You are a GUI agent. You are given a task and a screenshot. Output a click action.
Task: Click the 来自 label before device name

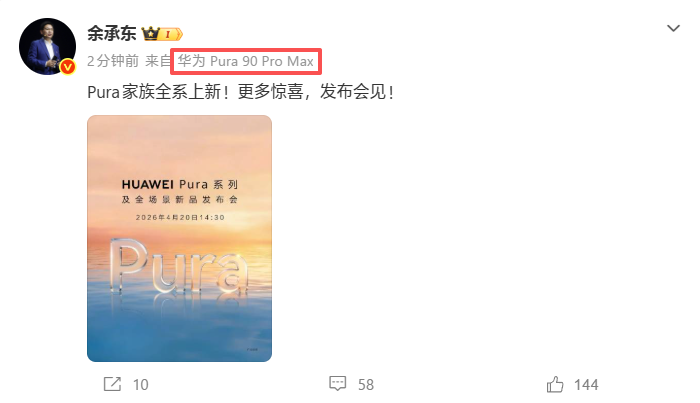coord(158,61)
